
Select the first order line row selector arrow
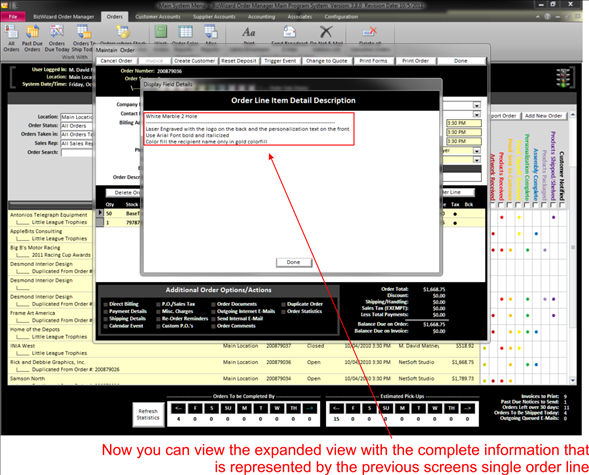100,213
